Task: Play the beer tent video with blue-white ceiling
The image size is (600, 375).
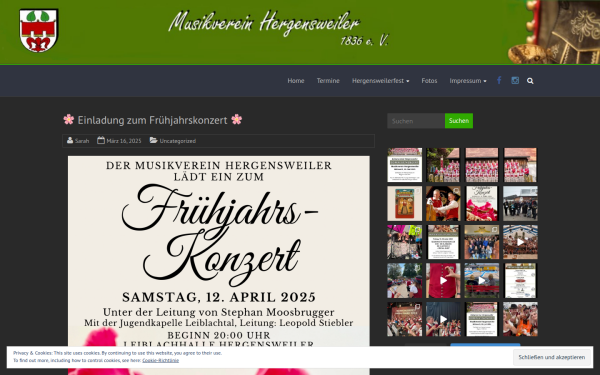Action: [520, 242]
